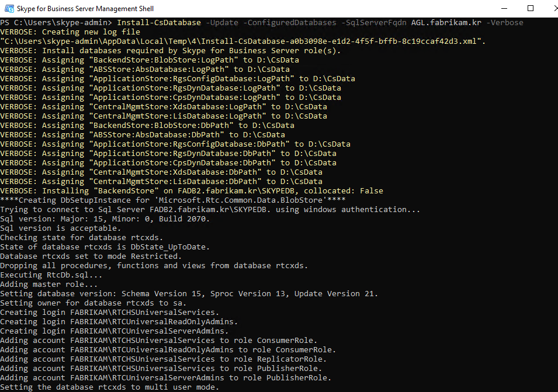Click 'RTCHSUniversalServices to role ConsumerRole' line

click(159, 340)
